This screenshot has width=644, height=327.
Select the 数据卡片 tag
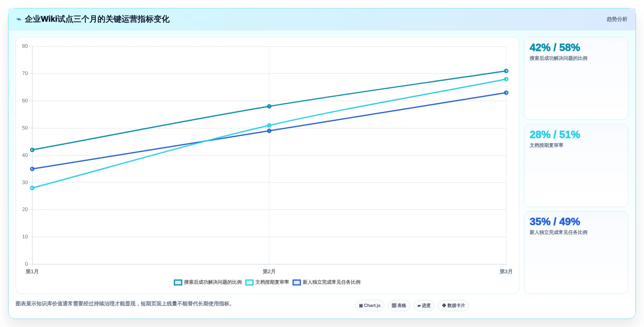click(454, 306)
